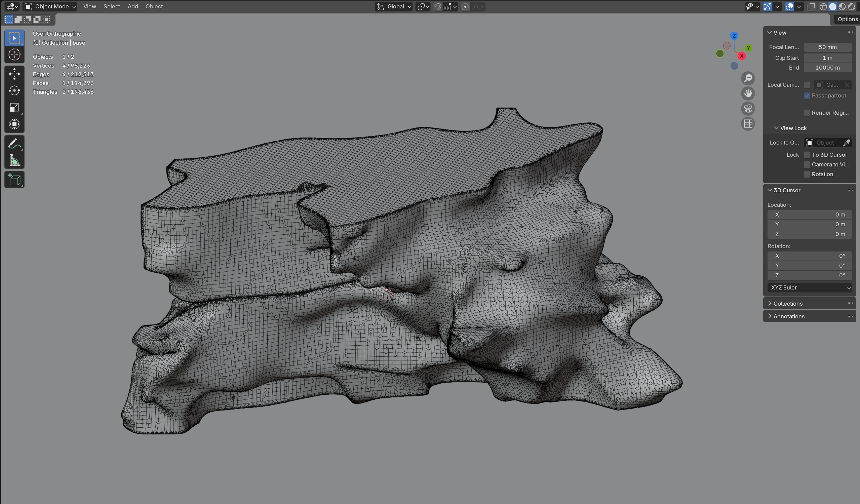Enable the Render Region checkbox

pyautogui.click(x=807, y=113)
